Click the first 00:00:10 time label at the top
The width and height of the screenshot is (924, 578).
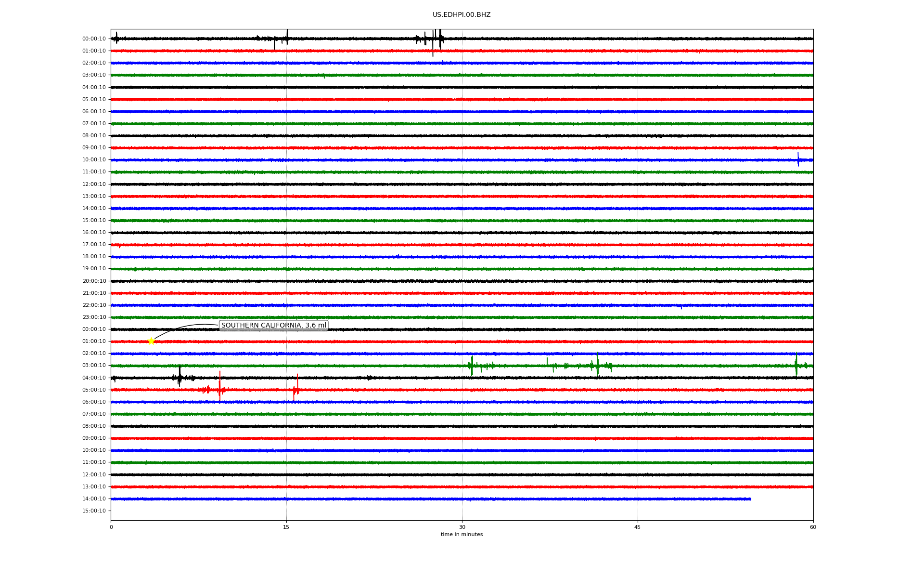(94, 39)
